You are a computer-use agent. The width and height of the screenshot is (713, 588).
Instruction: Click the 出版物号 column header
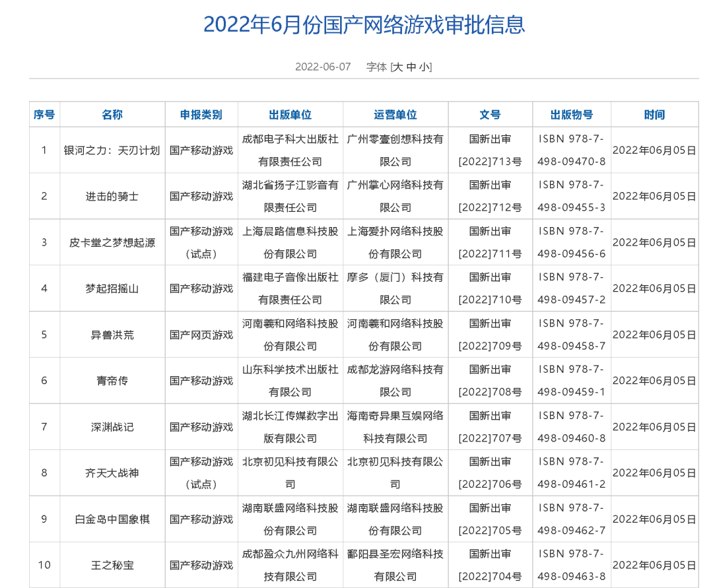click(x=572, y=115)
